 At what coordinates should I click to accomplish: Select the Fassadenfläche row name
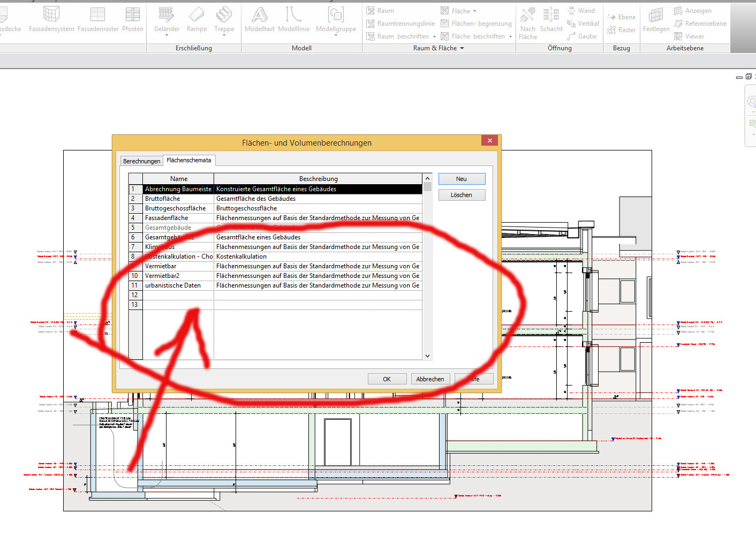pos(178,218)
